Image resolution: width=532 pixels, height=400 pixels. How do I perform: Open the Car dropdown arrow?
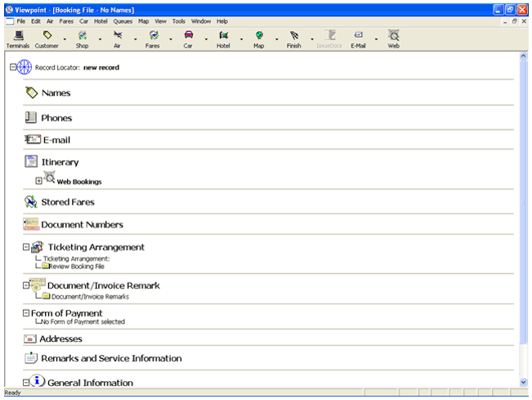tap(206, 38)
